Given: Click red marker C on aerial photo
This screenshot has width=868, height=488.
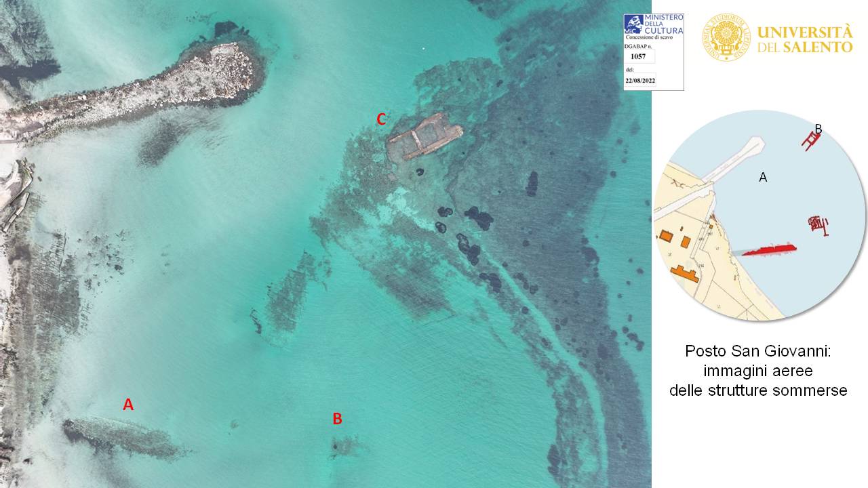Looking at the screenshot, I should click(x=381, y=120).
